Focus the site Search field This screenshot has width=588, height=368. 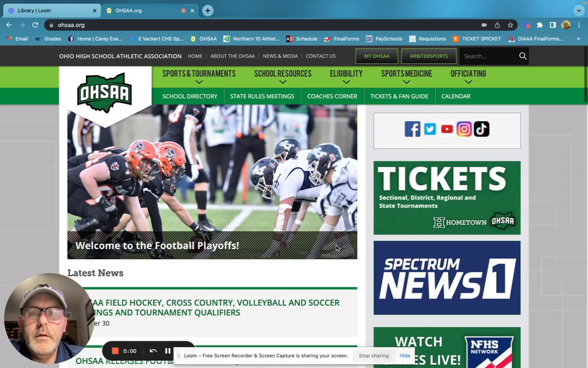[488, 56]
